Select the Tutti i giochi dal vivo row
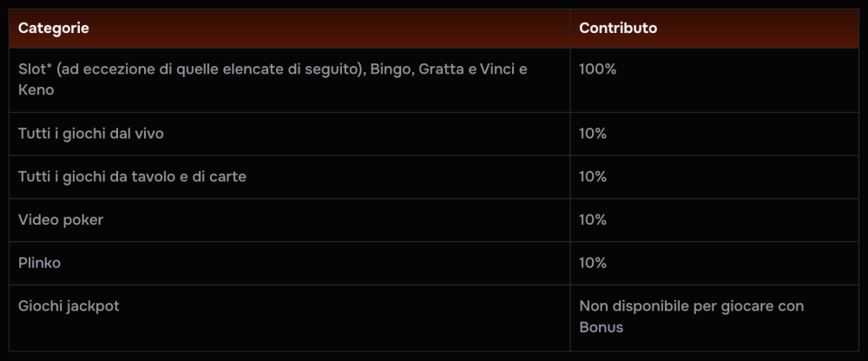Screen dimensions: 868x361 (x=434, y=134)
